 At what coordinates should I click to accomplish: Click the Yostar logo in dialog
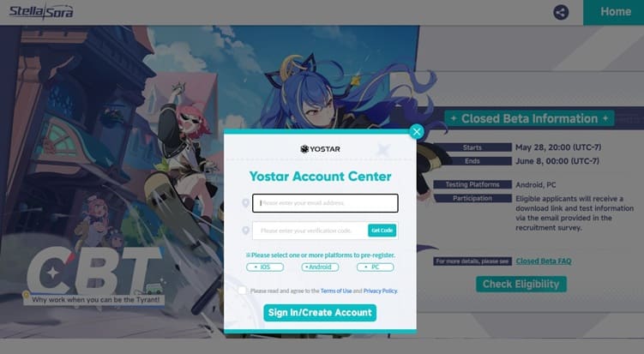coord(320,148)
